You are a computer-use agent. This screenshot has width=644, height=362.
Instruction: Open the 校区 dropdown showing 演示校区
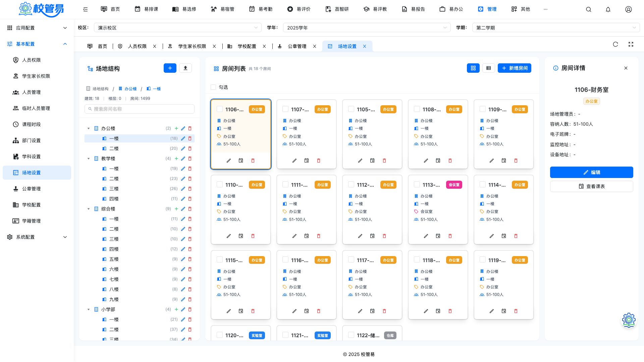point(177,28)
